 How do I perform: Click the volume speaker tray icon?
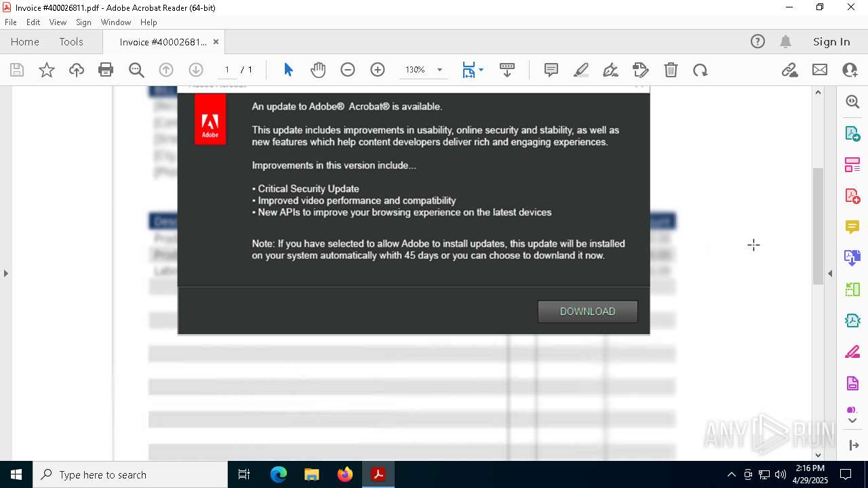(x=781, y=474)
